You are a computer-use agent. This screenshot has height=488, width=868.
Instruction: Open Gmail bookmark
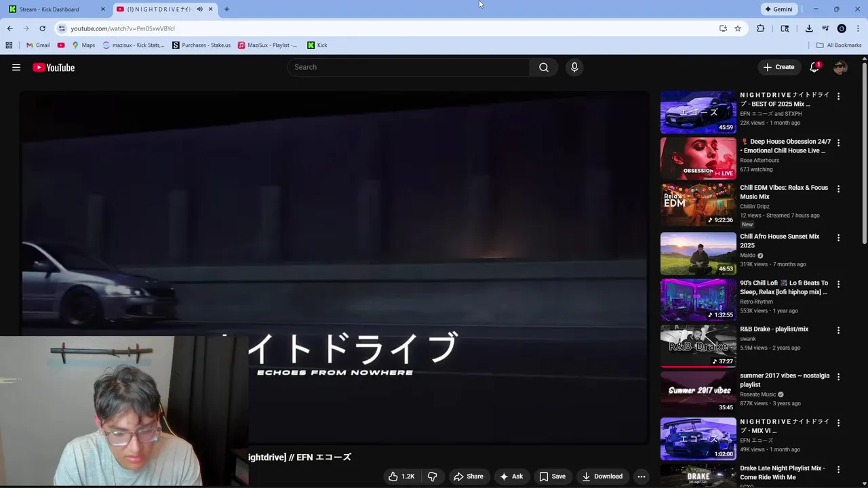coord(38,45)
